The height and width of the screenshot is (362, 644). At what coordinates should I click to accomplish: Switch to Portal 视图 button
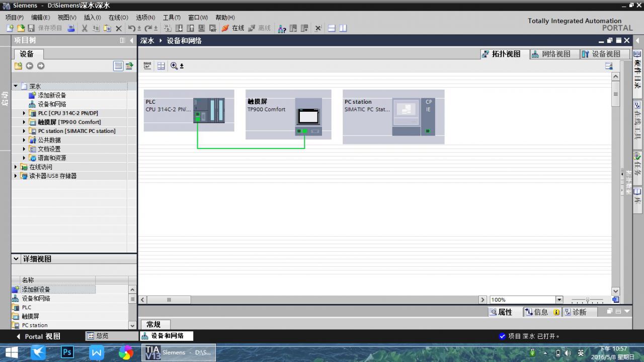[38, 336]
